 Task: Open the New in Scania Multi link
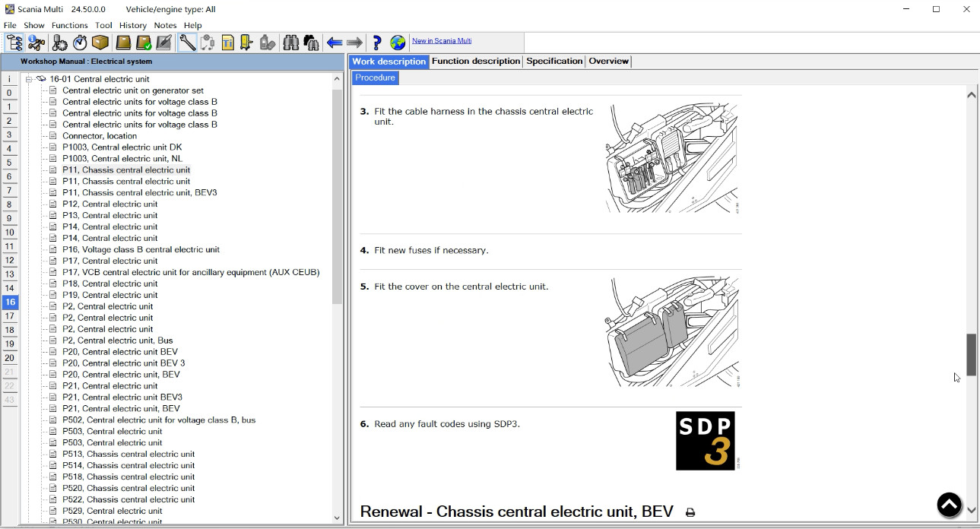coord(442,41)
